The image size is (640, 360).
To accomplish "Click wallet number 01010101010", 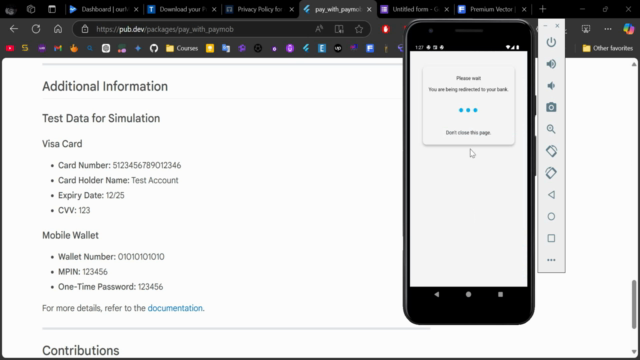I will 141,257.
